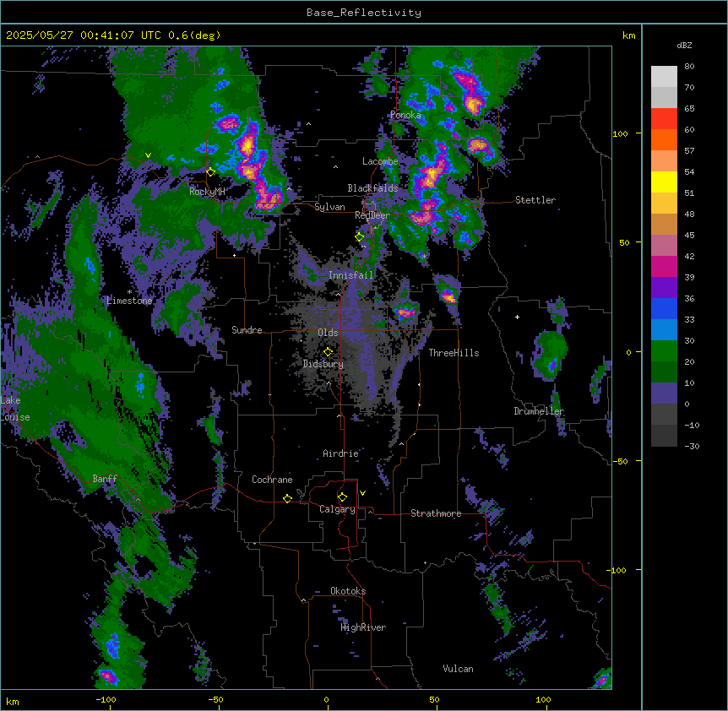This screenshot has height=711, width=728.
Task: Click the HighRiver city label
Action: [363, 627]
